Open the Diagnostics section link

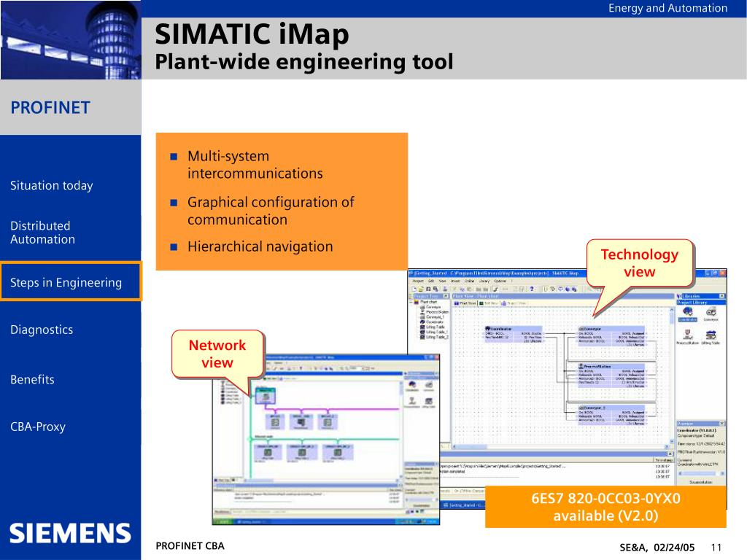click(42, 330)
